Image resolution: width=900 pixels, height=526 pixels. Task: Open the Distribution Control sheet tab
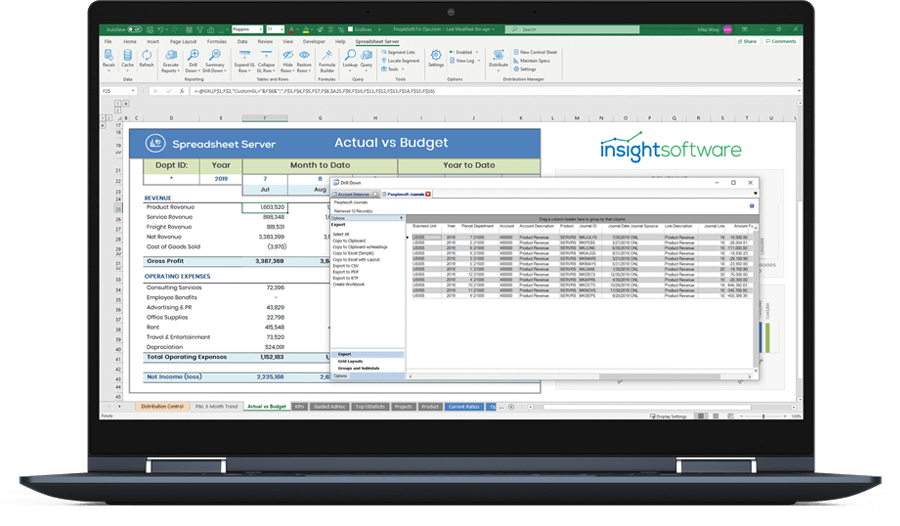coord(162,407)
